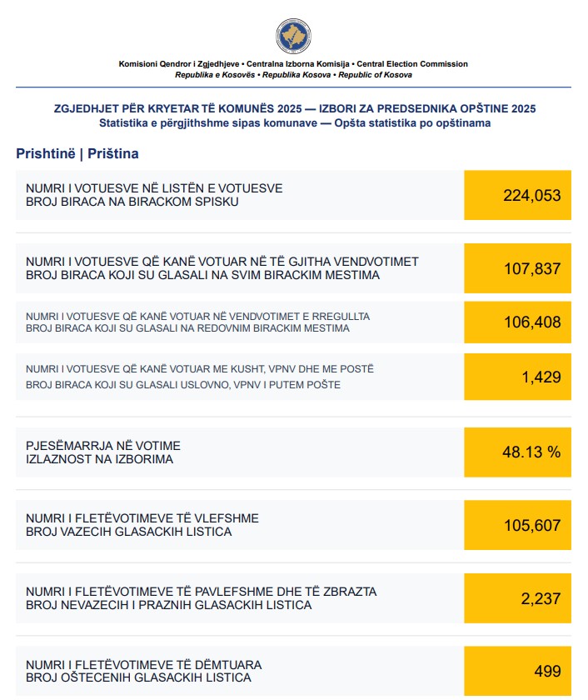Select the "Prishtinë | Priština" municipality heading
Image resolution: width=588 pixels, height=700 pixels.
tap(77, 153)
